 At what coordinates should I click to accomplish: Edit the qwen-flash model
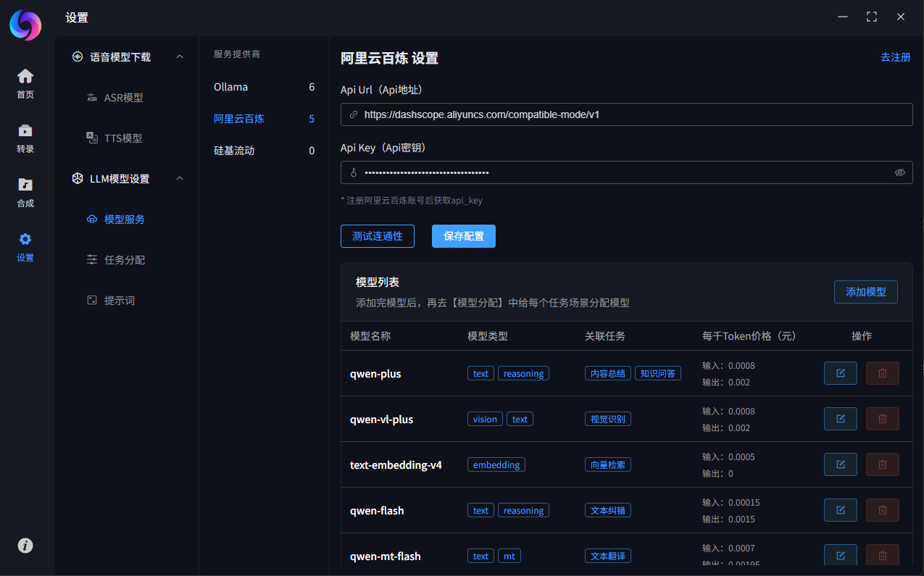pyautogui.click(x=841, y=510)
